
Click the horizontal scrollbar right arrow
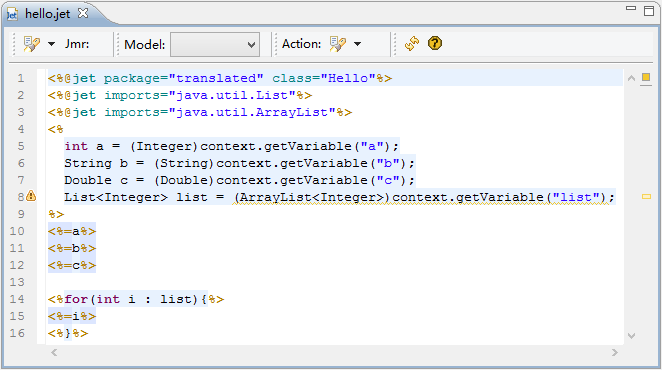(x=615, y=352)
